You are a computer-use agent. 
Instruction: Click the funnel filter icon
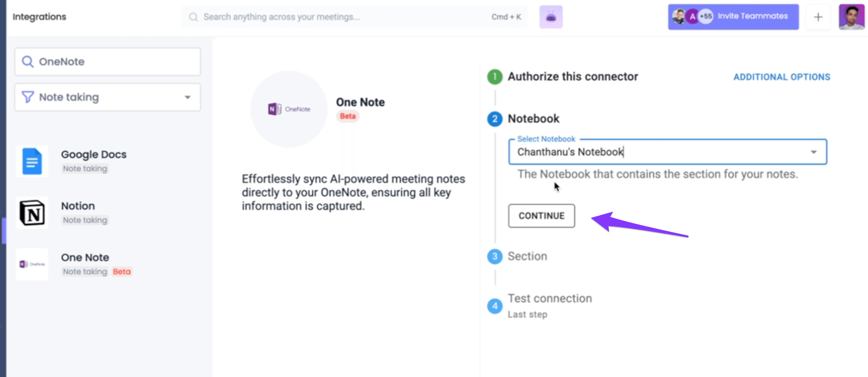[28, 97]
